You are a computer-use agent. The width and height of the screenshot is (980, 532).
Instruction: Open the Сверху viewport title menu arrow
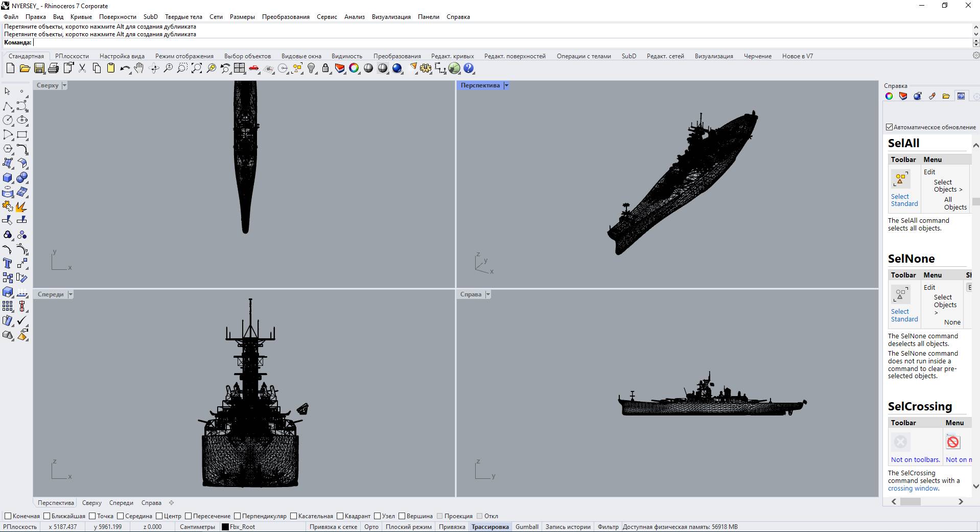64,86
